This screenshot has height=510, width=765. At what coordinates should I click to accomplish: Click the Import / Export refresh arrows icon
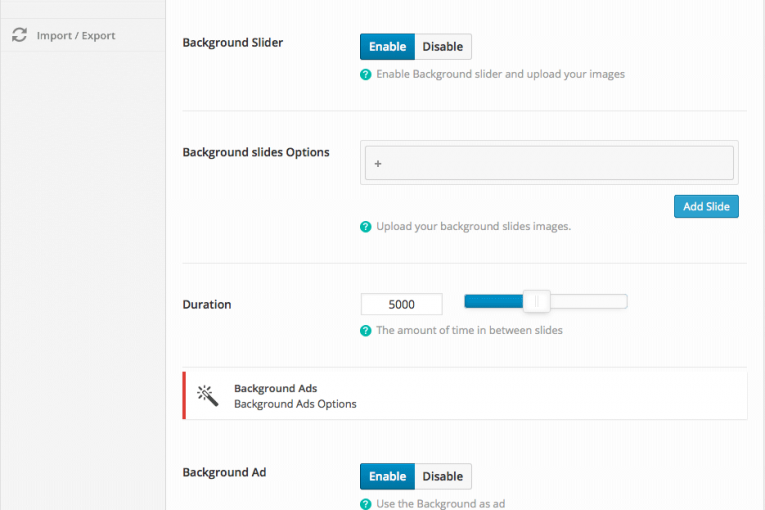[20, 35]
